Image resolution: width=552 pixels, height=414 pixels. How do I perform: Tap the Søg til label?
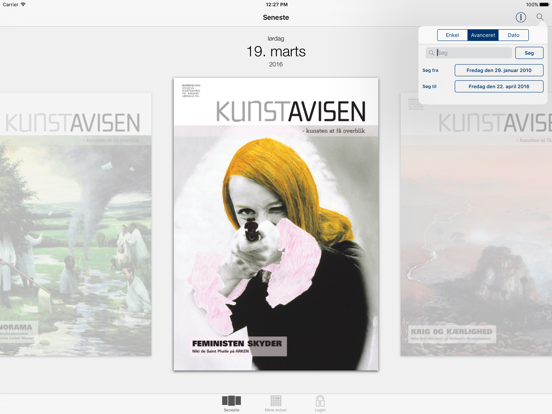click(429, 87)
